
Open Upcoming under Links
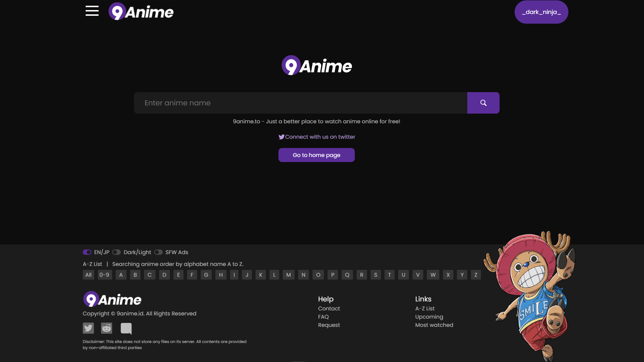(429, 317)
